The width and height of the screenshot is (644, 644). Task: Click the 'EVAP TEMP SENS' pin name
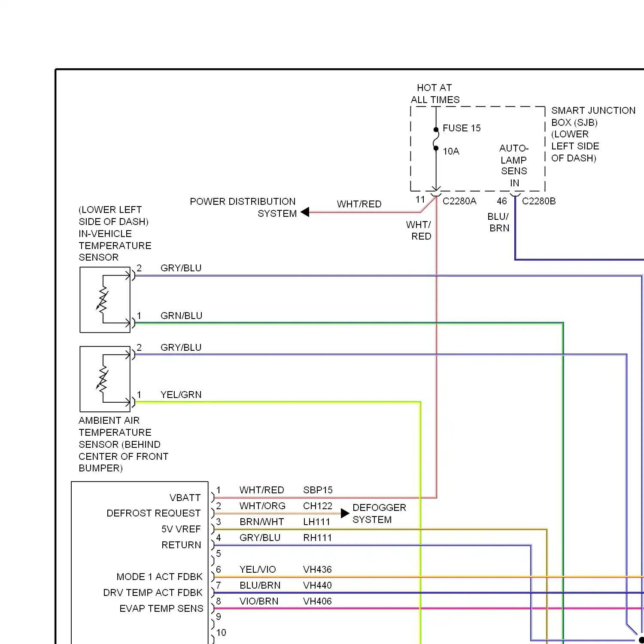[161, 608]
